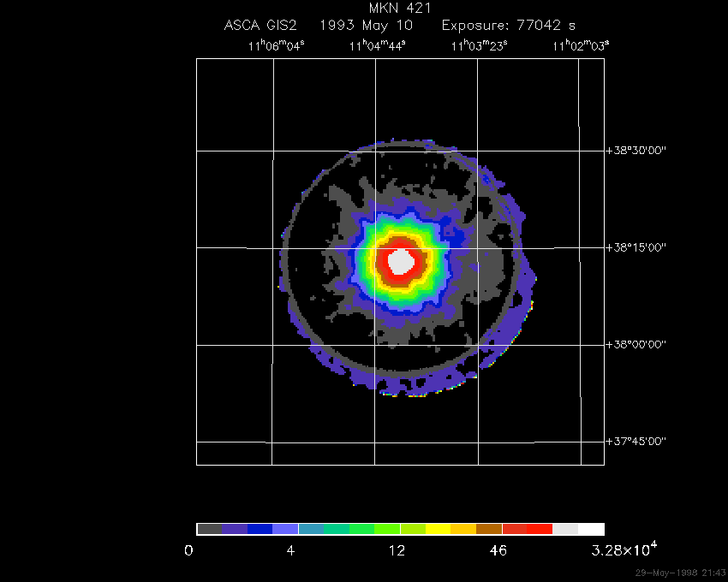Image resolution: width=728 pixels, height=582 pixels.
Task: Click the right ascension label 11h04m44s
Action: click(x=378, y=45)
